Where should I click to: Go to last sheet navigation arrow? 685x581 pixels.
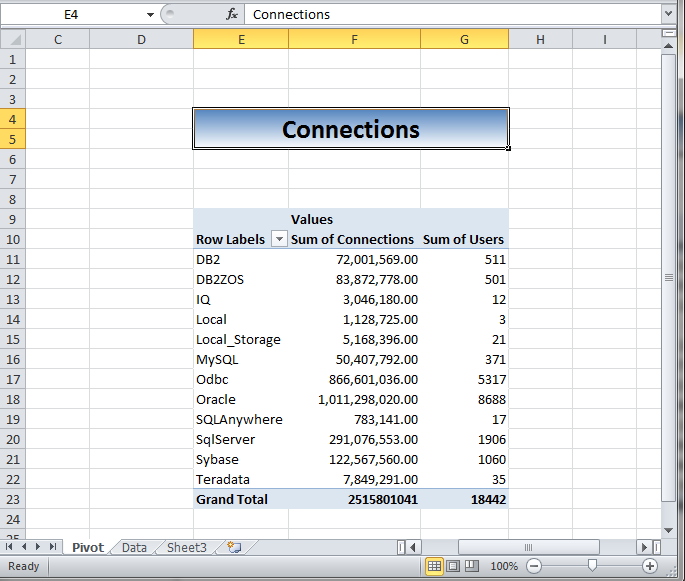[x=53, y=546]
